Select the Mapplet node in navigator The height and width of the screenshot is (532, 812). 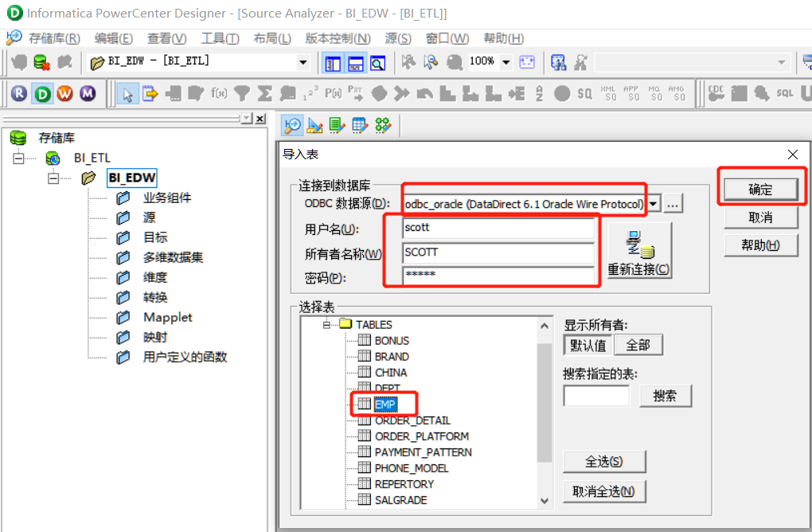pos(168,318)
